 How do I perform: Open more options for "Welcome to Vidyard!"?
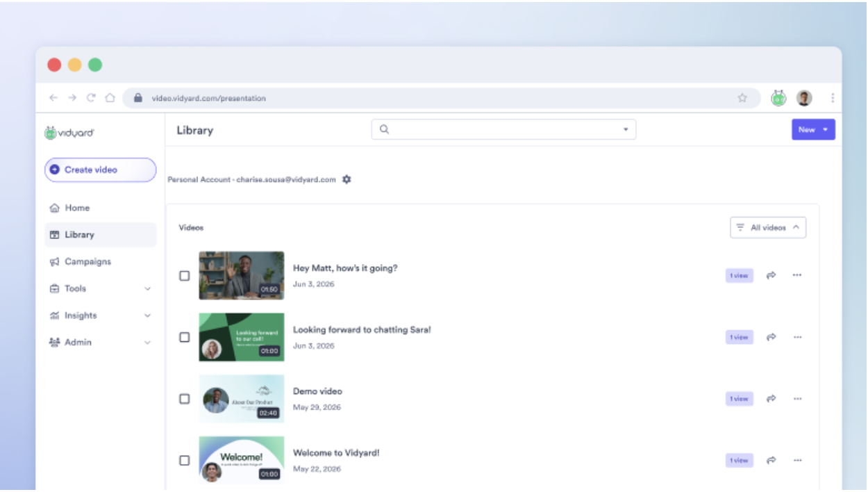(x=797, y=460)
